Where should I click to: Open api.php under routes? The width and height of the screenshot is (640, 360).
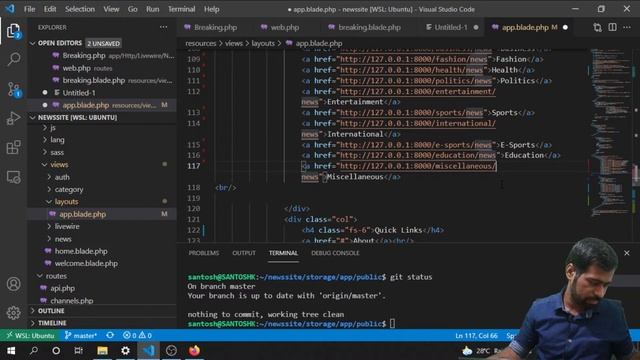pos(102,288)
